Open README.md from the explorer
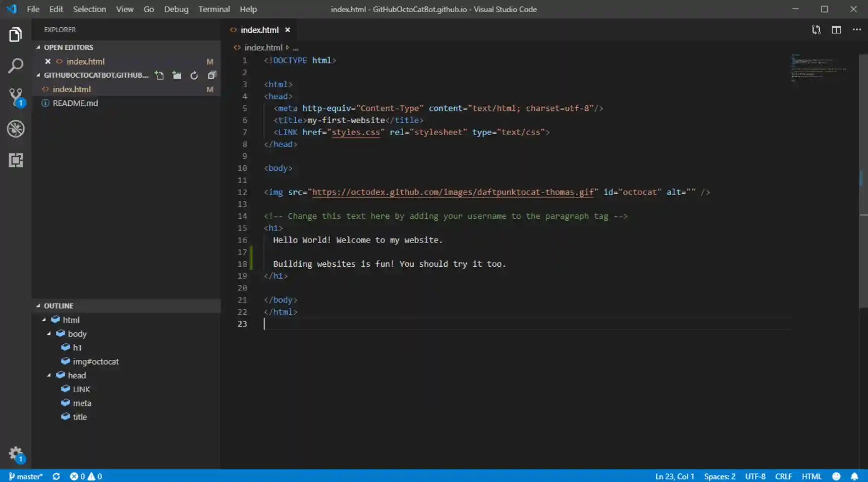 click(75, 103)
